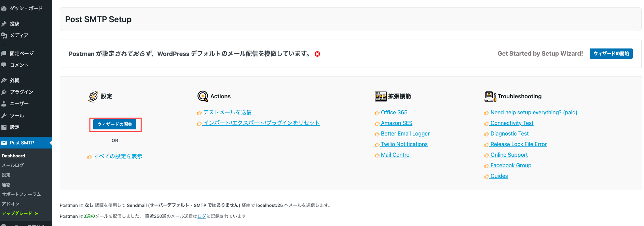Click the ログ link in footer text

point(202,216)
